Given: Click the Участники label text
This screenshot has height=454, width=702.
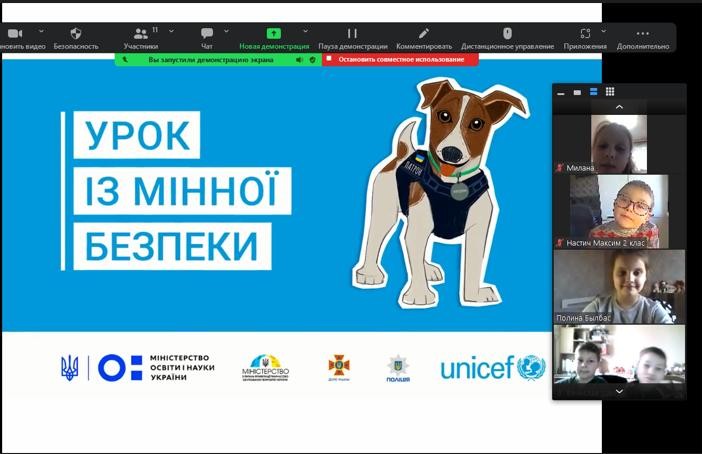Looking at the screenshot, I should pyautogui.click(x=141, y=46).
